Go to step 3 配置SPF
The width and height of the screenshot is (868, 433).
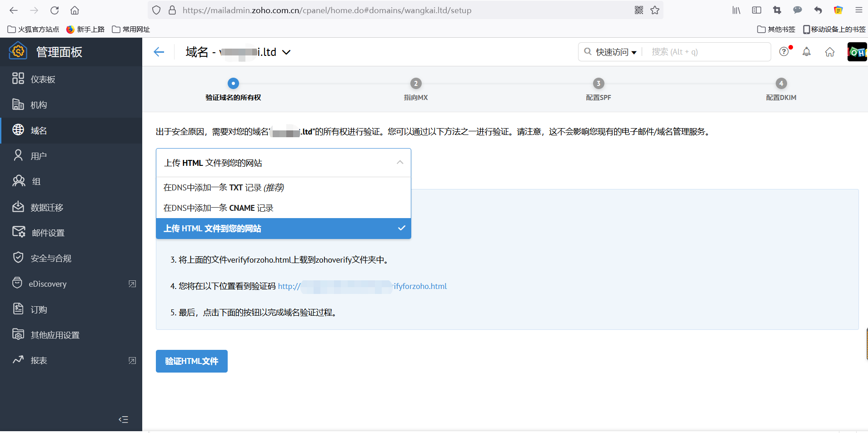[599, 89]
